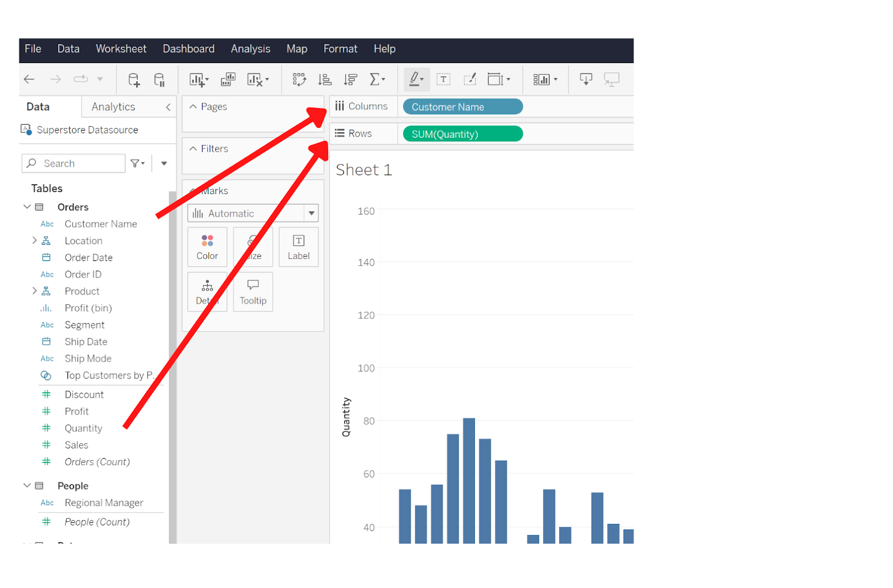The width and height of the screenshot is (893, 588).
Task: Collapse the Filters shelf
Action: [193, 148]
